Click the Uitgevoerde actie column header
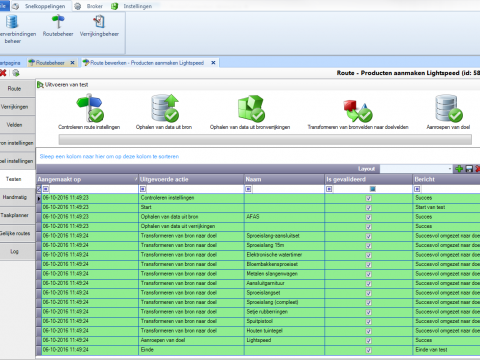480x360 pixels. pos(192,179)
